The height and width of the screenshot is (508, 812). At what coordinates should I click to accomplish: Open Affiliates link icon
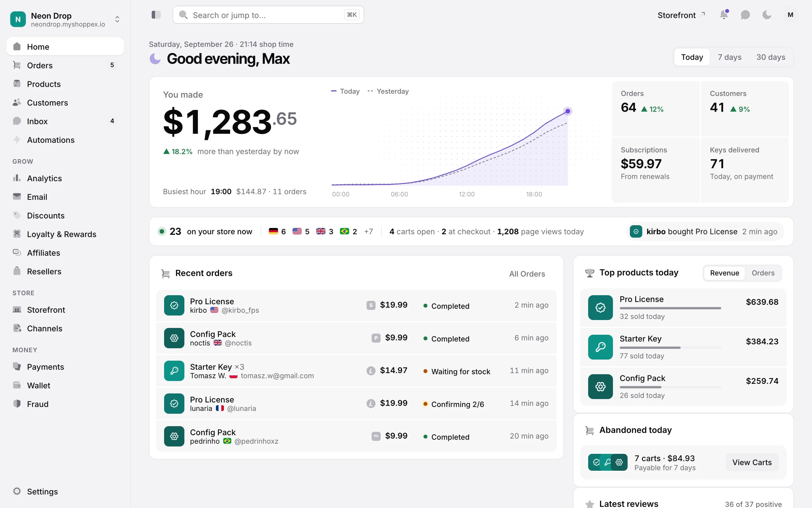(x=17, y=252)
